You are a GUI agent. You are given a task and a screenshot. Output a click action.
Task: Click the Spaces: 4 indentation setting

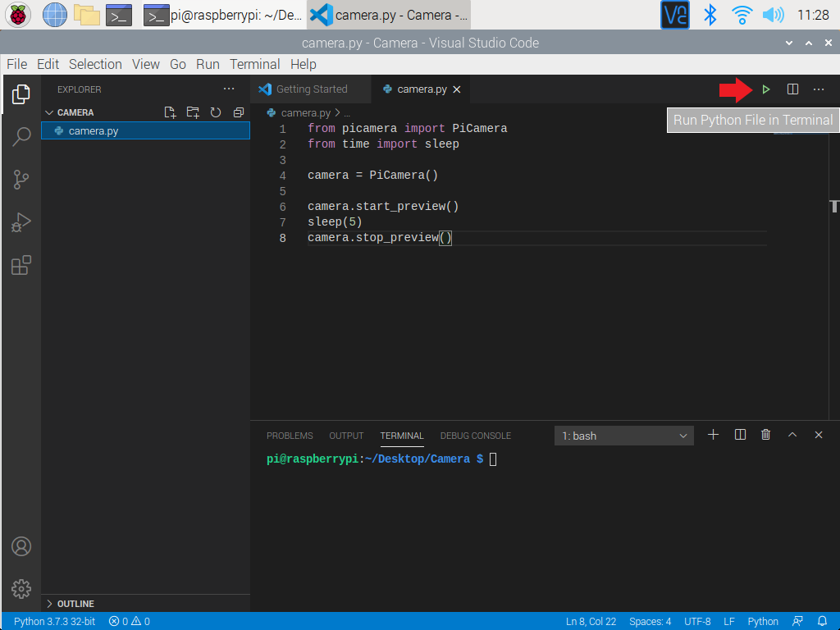(650, 621)
